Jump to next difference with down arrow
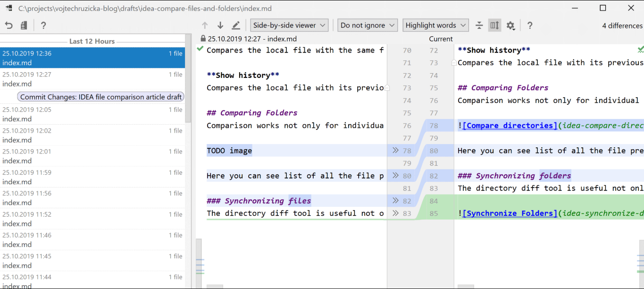Viewport: 644px width, 289px height. (x=220, y=25)
